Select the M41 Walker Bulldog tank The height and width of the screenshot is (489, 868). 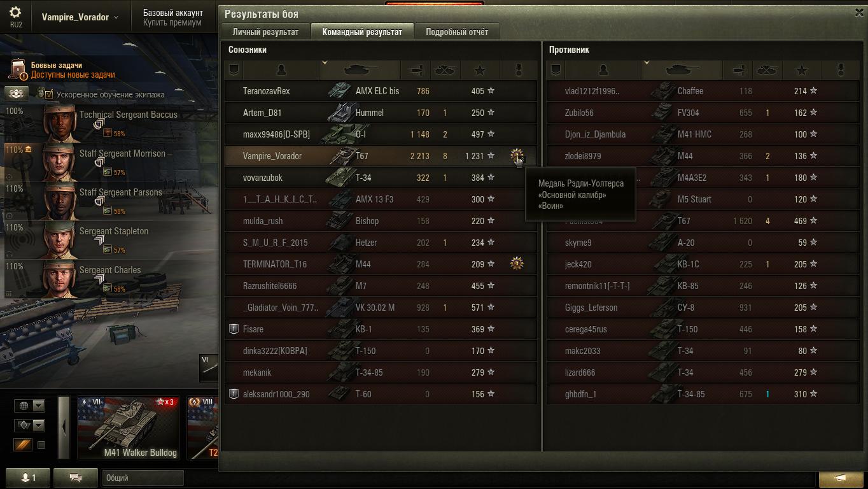pos(128,428)
